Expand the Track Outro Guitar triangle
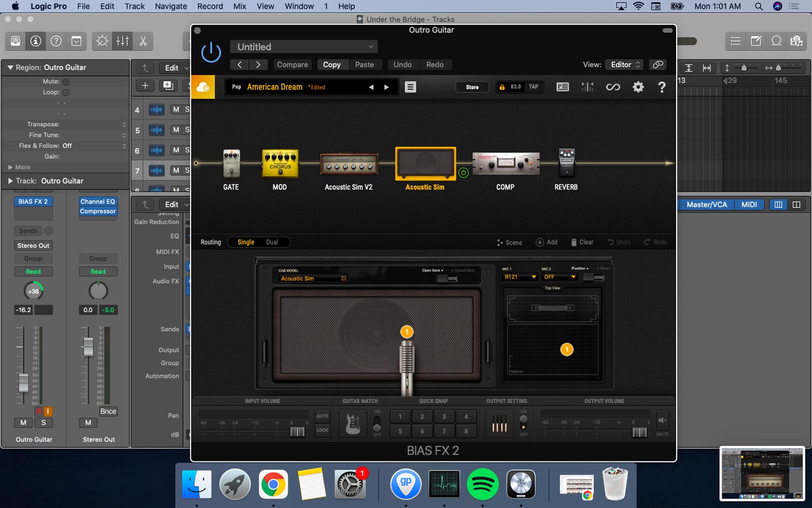This screenshot has height=508, width=812. click(x=10, y=181)
